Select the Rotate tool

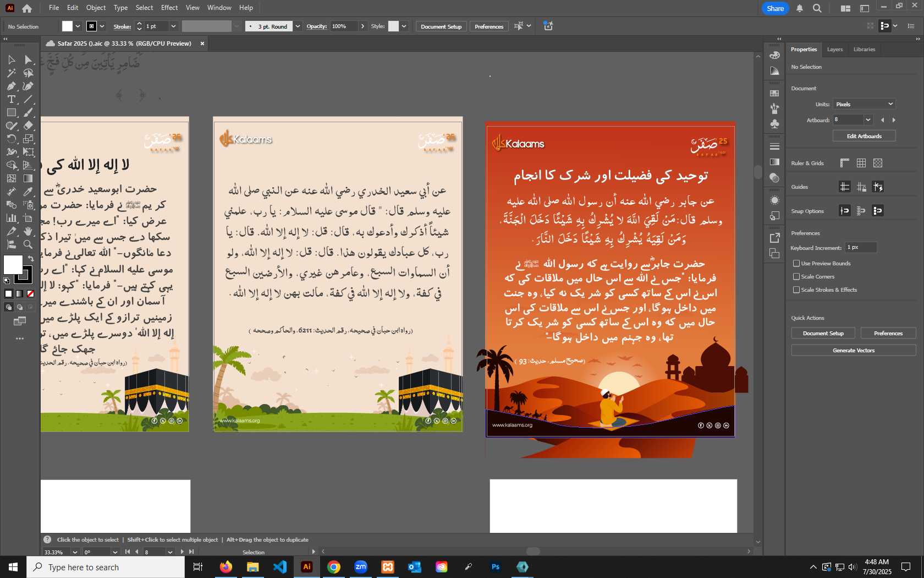(11, 139)
